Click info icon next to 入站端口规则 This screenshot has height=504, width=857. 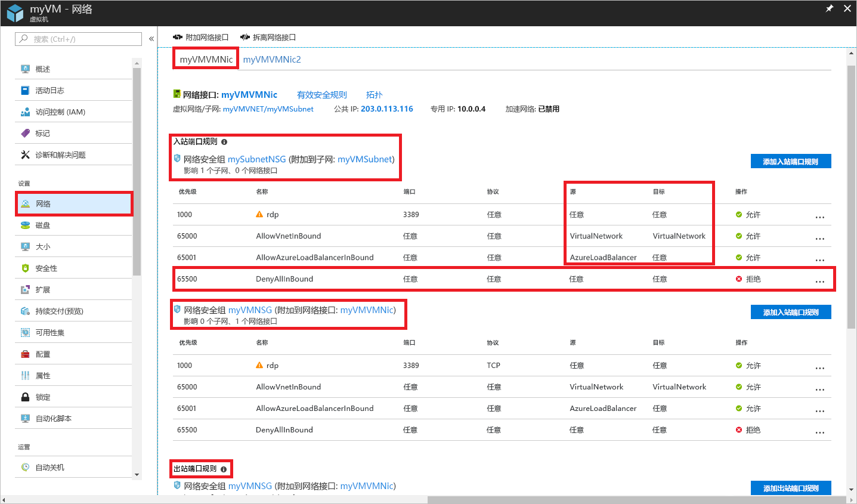click(224, 142)
